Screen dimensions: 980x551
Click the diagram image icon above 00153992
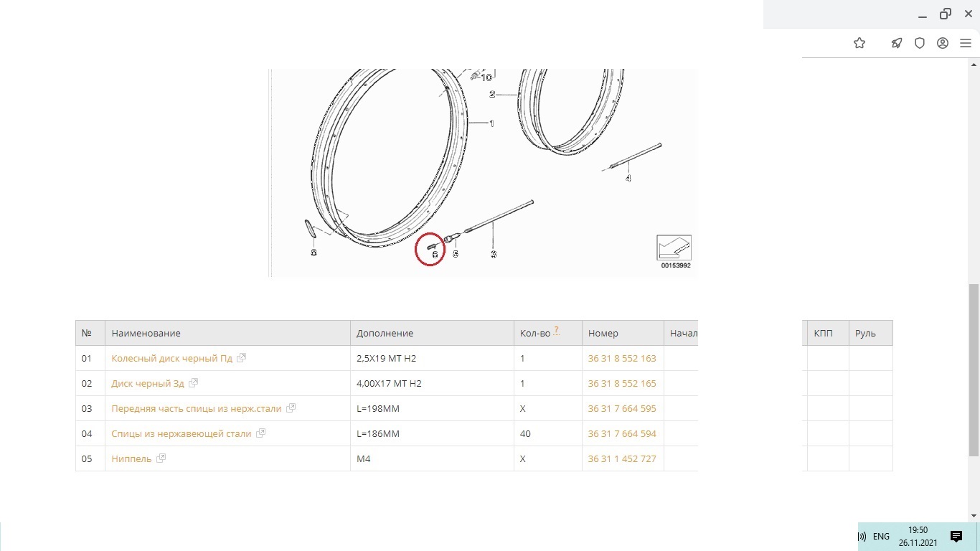tap(674, 248)
